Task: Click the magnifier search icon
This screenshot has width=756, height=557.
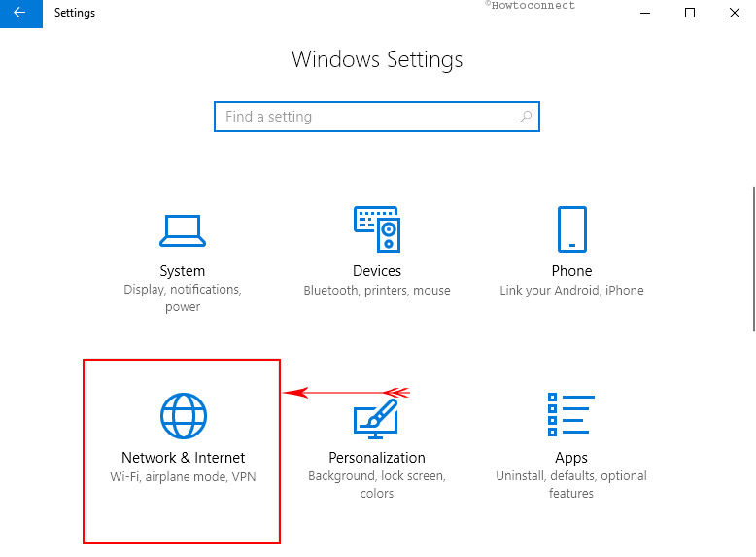Action: pos(526,117)
